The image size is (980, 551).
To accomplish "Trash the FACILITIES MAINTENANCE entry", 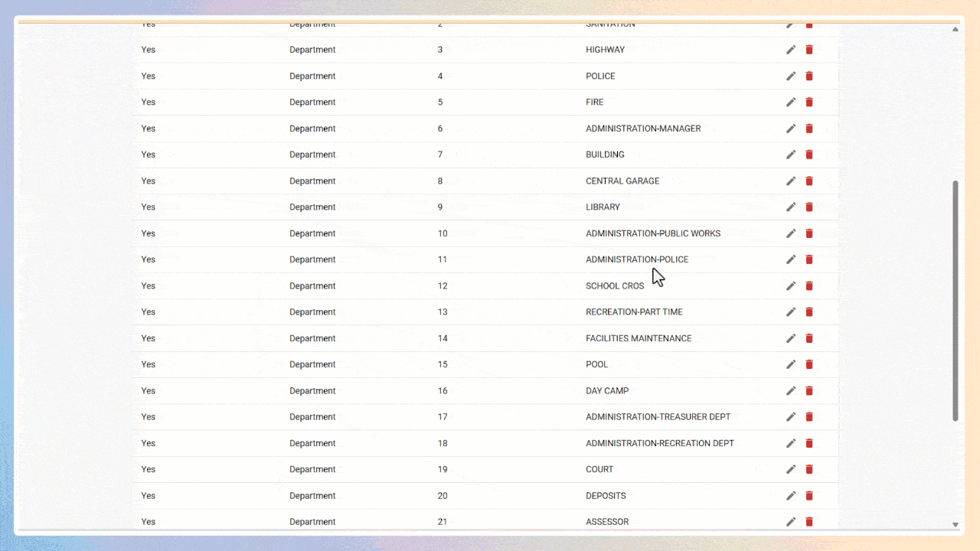I will tap(809, 338).
